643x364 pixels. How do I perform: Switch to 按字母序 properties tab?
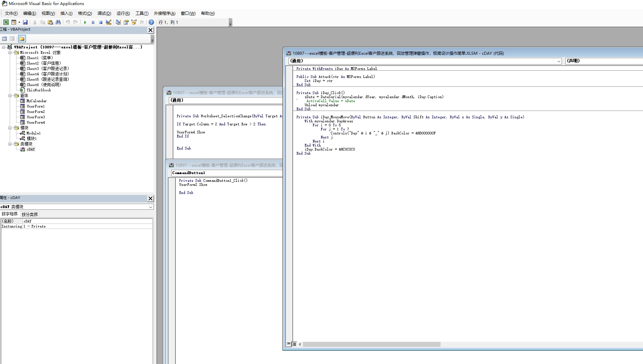[x=10, y=214]
